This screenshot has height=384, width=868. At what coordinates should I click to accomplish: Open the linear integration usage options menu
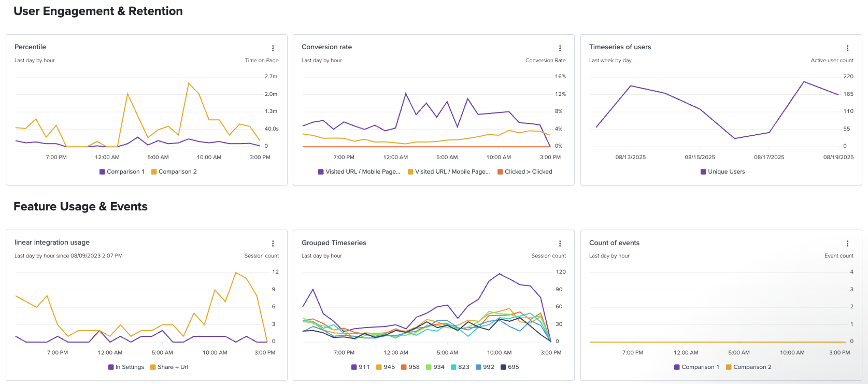click(x=273, y=244)
